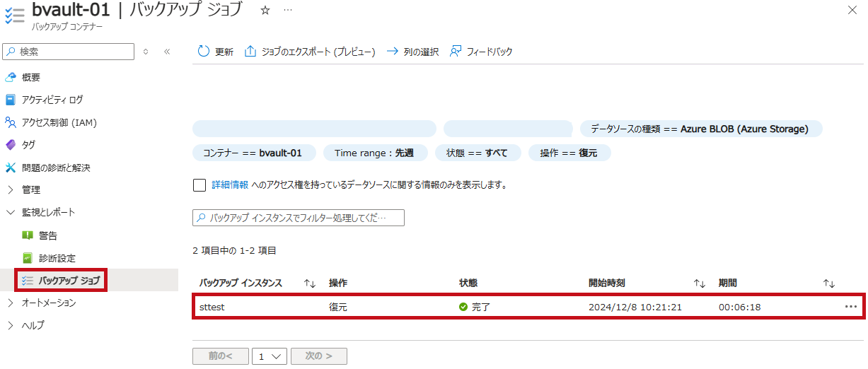Click the sidebar 検索 input field
Viewport: 868px width, 369px height.
(69, 52)
